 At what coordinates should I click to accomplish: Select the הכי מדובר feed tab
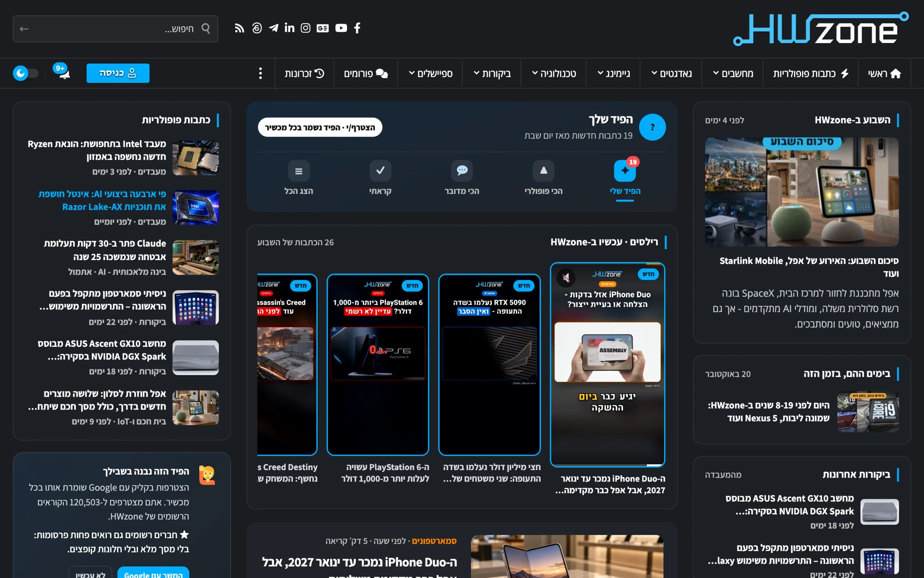(462, 178)
